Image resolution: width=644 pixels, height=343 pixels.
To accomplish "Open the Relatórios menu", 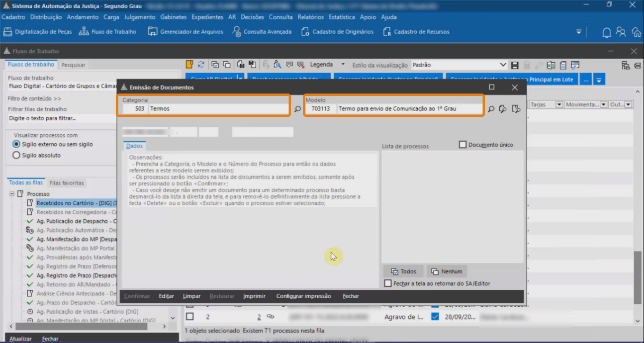I will coord(311,17).
